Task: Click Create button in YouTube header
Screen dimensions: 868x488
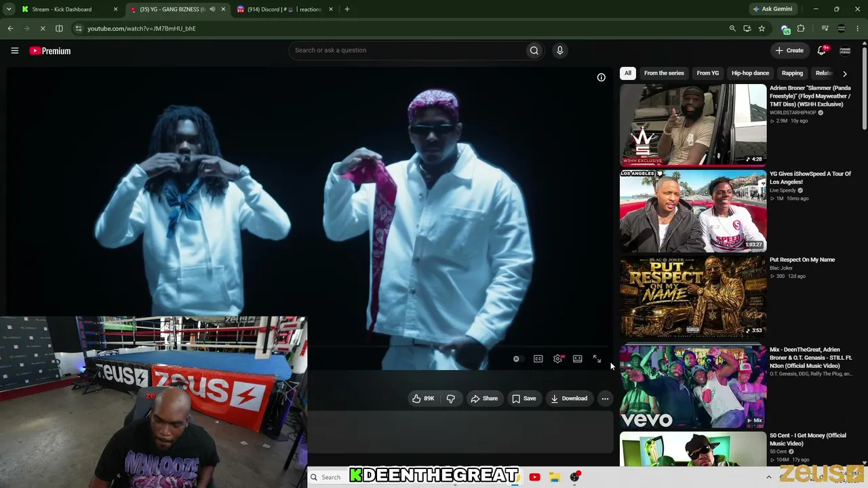Action: coord(789,50)
